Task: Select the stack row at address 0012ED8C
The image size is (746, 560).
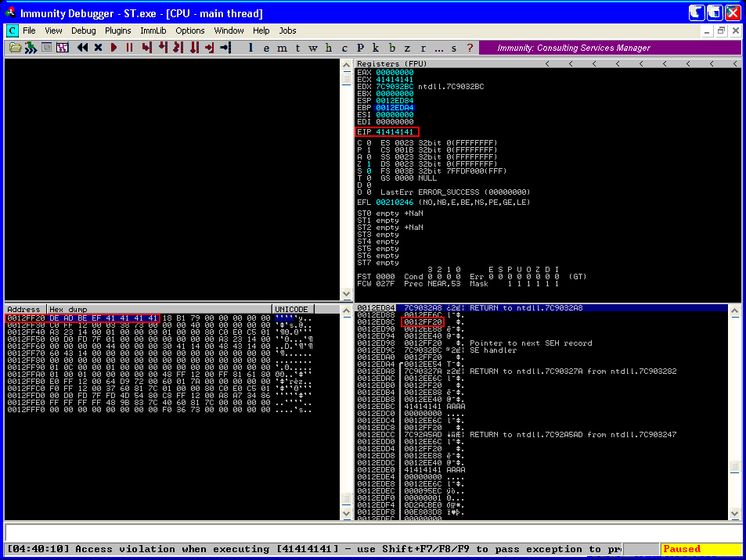Action: click(542, 322)
